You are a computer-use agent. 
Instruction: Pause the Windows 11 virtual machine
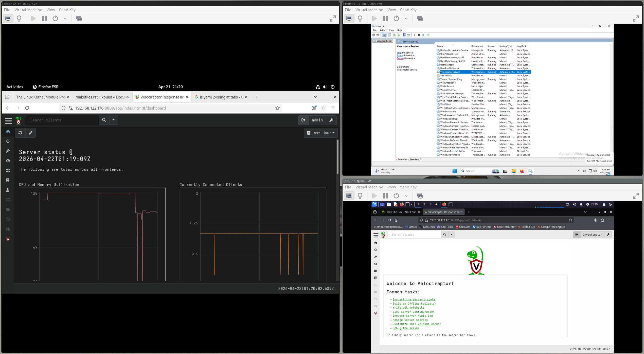(385, 19)
